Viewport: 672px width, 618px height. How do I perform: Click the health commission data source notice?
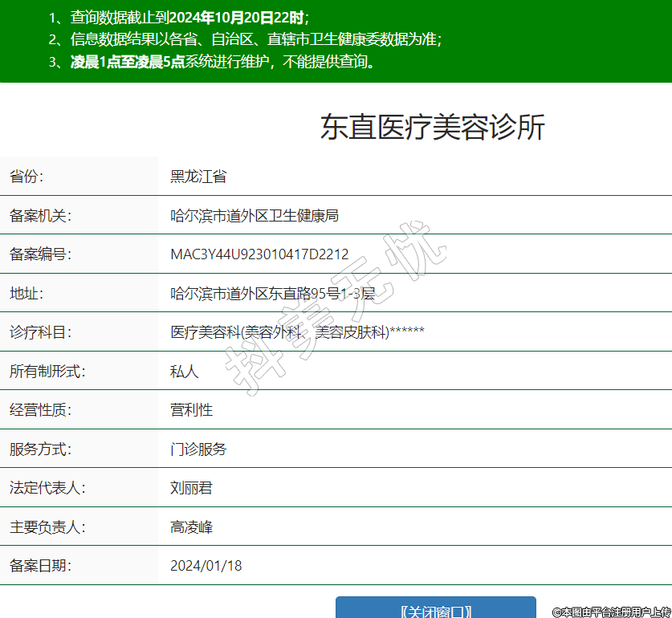[245, 39]
